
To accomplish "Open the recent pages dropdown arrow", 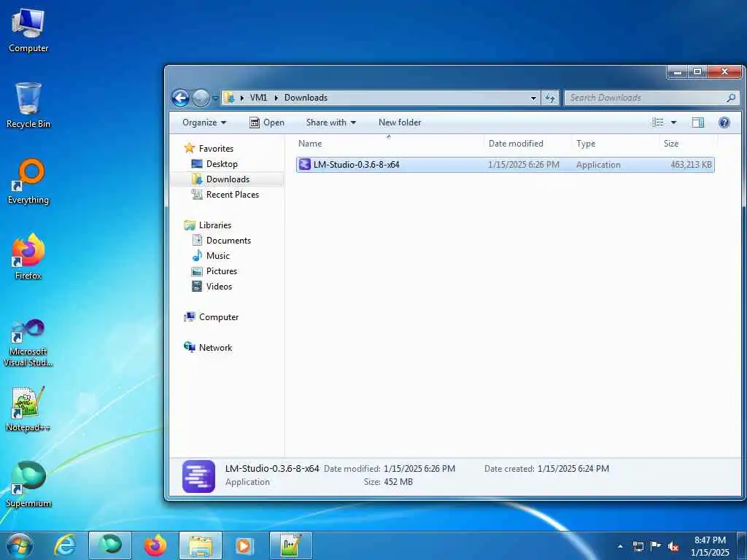I will [x=215, y=98].
